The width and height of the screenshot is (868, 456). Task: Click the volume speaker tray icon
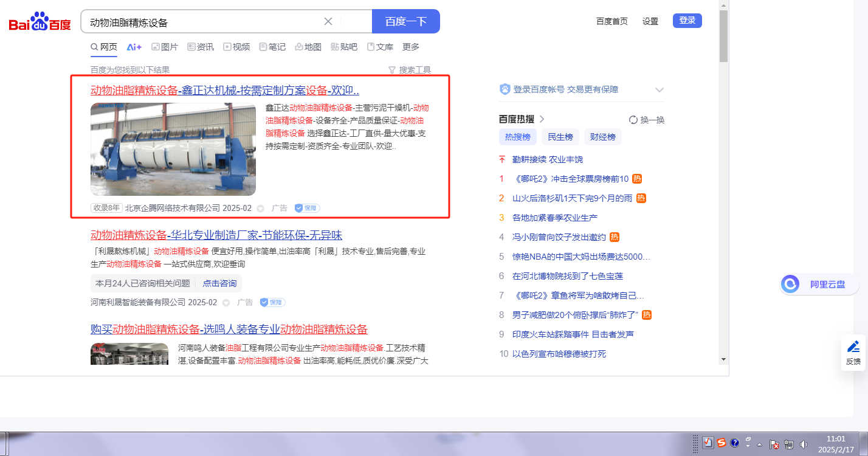pyautogui.click(x=804, y=444)
